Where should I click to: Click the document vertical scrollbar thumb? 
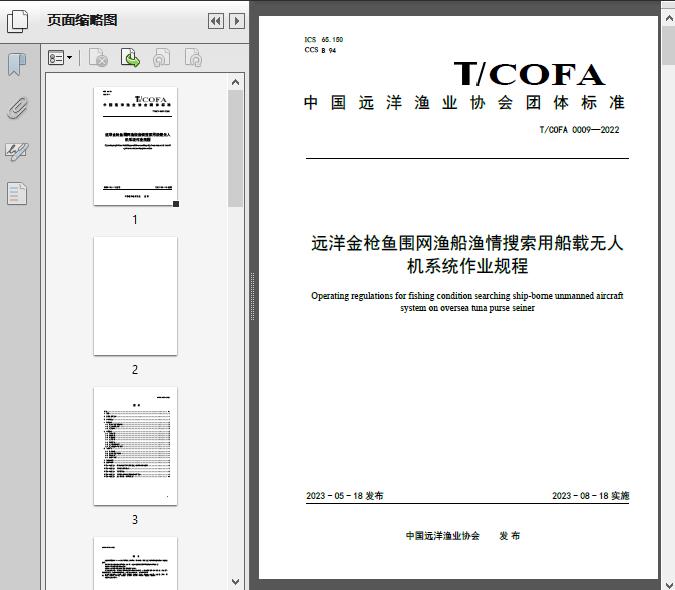click(669, 46)
